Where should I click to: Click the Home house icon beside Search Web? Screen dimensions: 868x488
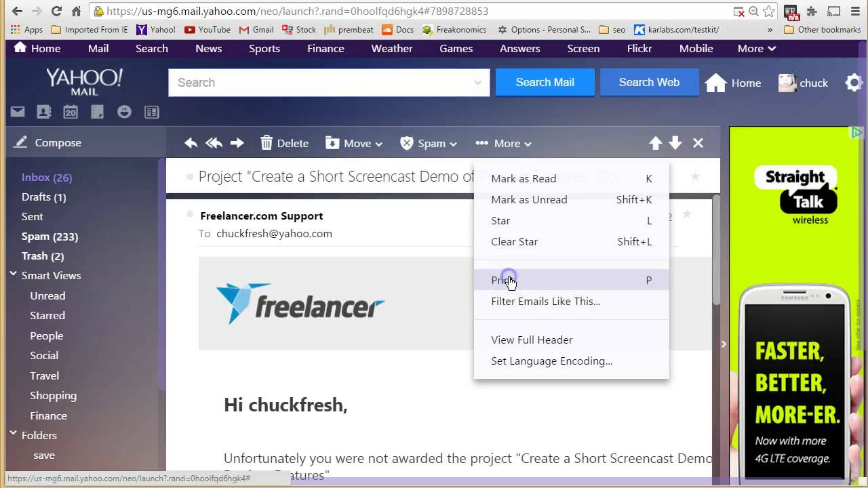coord(715,83)
